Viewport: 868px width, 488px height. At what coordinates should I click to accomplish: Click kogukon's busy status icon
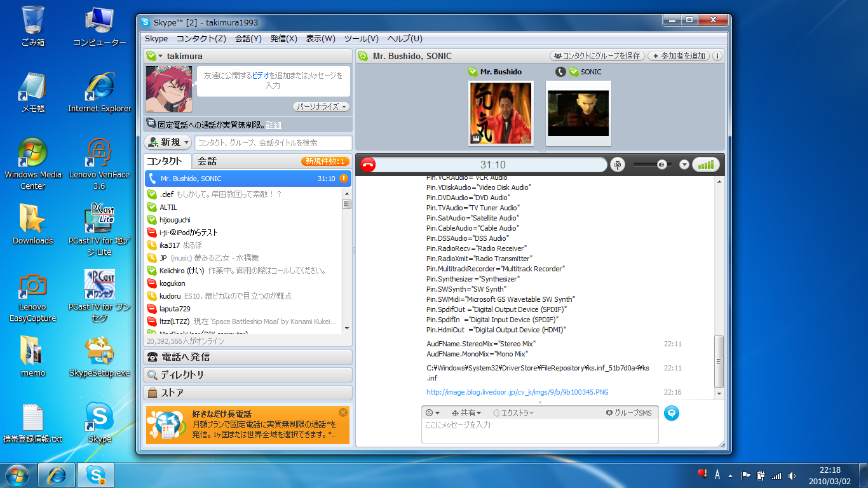[152, 283]
